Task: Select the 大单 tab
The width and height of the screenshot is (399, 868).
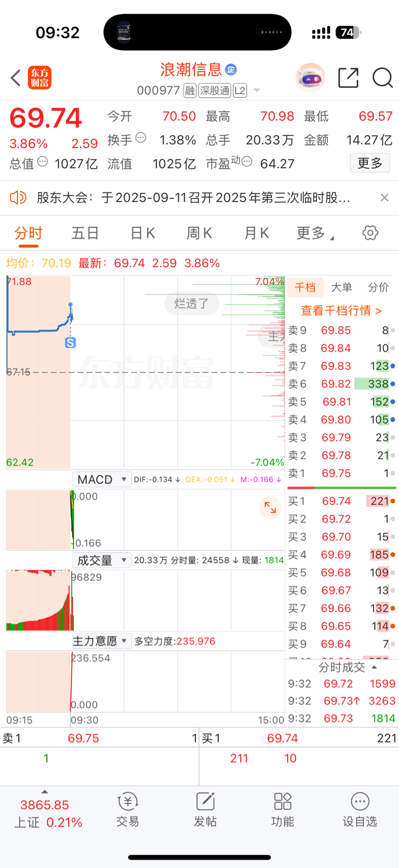Action: coord(341,287)
